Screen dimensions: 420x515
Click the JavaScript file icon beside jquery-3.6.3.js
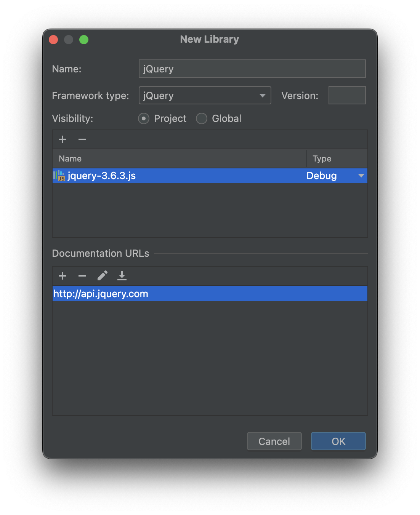59,176
